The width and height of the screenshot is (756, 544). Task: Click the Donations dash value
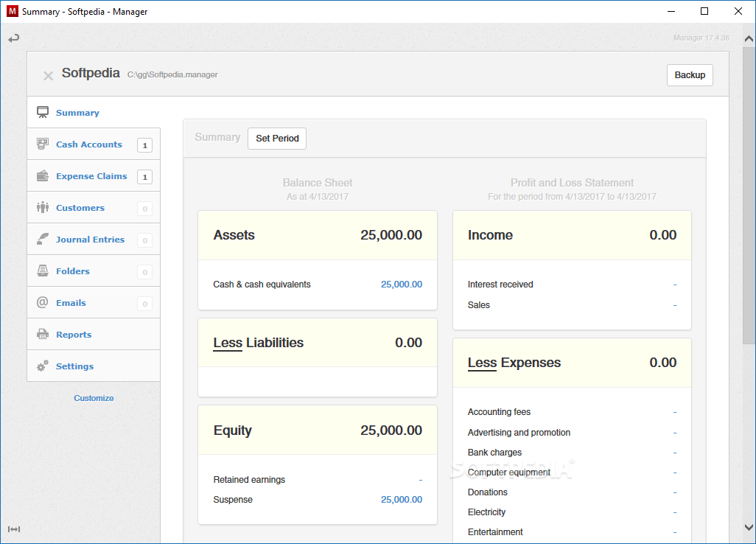(x=674, y=492)
